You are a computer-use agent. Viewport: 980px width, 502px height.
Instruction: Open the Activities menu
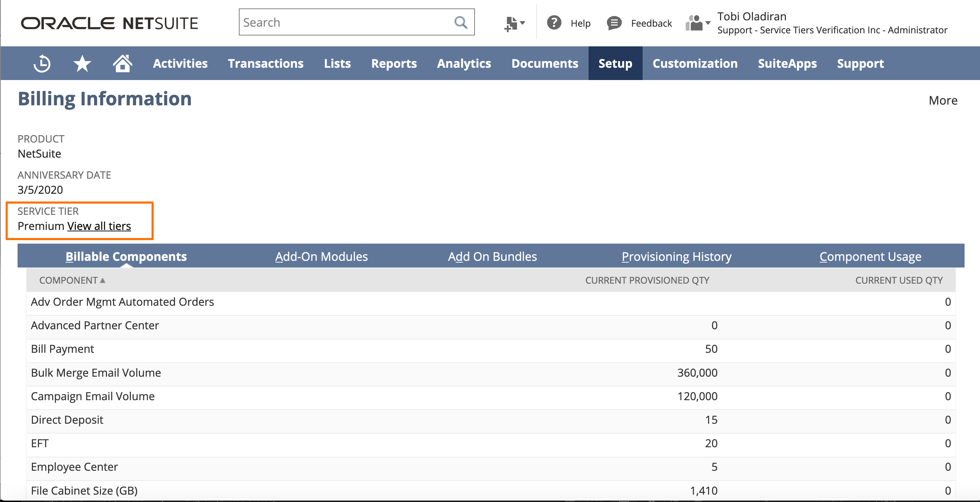[x=180, y=63]
